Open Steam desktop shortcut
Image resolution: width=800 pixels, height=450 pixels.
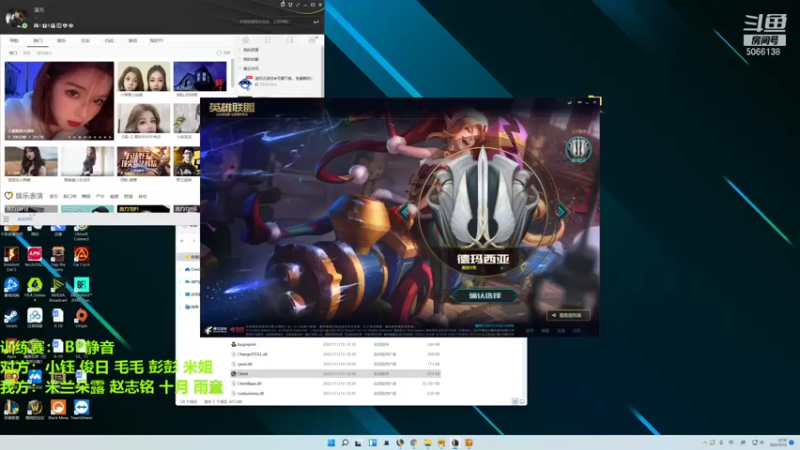(11, 318)
